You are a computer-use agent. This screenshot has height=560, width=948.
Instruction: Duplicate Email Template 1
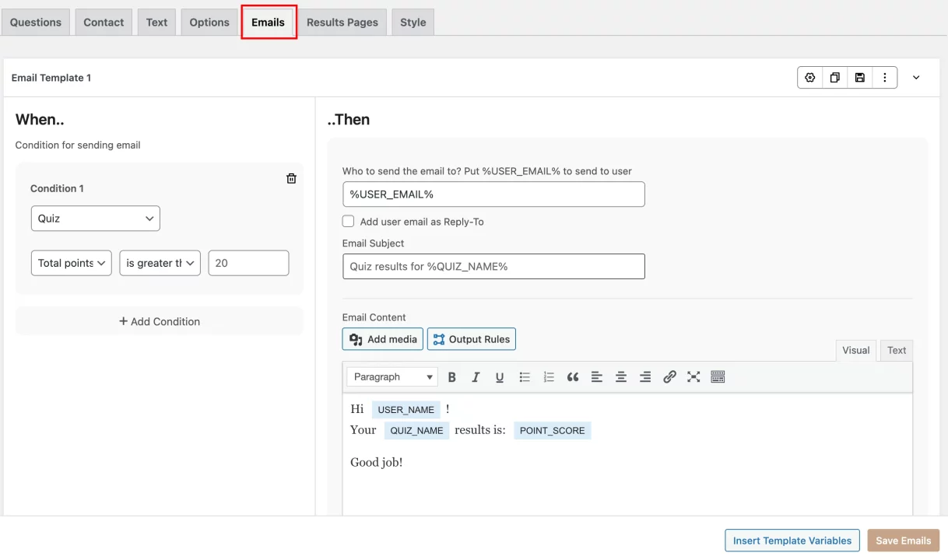(x=834, y=77)
